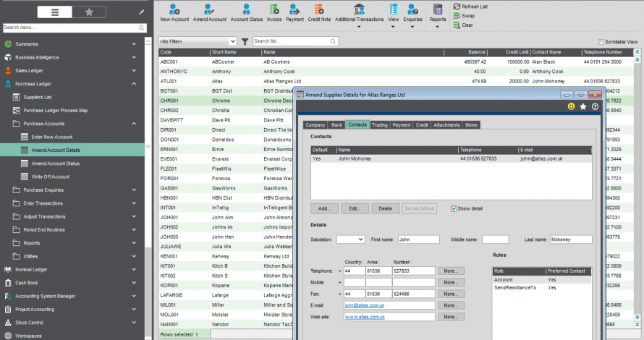Open the Memo tab
This screenshot has height=340, width=644.
[x=471, y=125]
